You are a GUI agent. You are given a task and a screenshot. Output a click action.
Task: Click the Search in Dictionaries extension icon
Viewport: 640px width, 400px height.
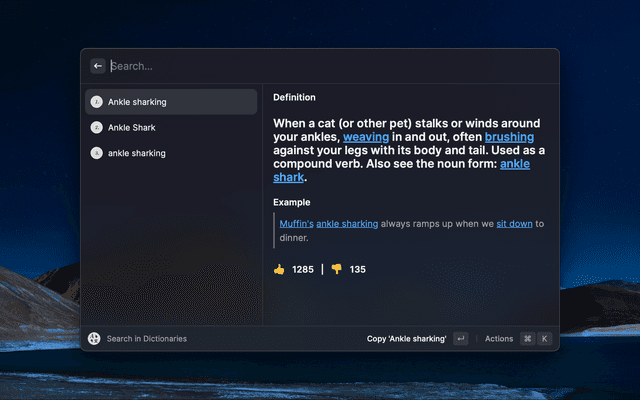(94, 339)
